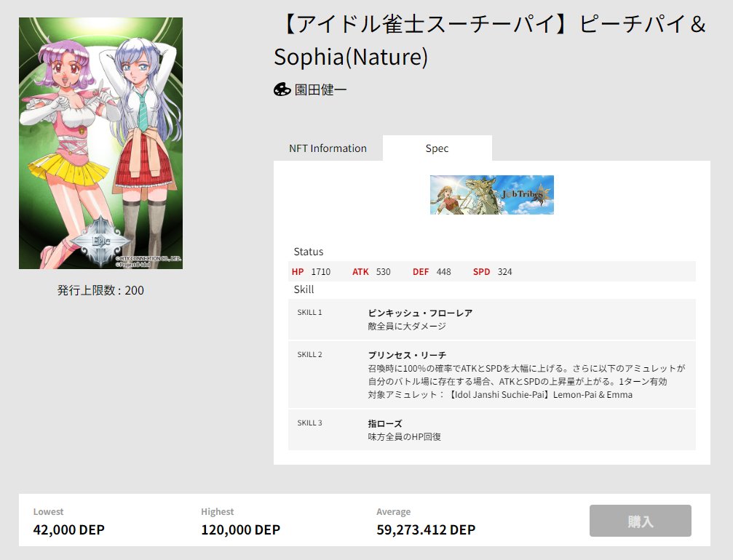Select the Spec tab

click(437, 148)
